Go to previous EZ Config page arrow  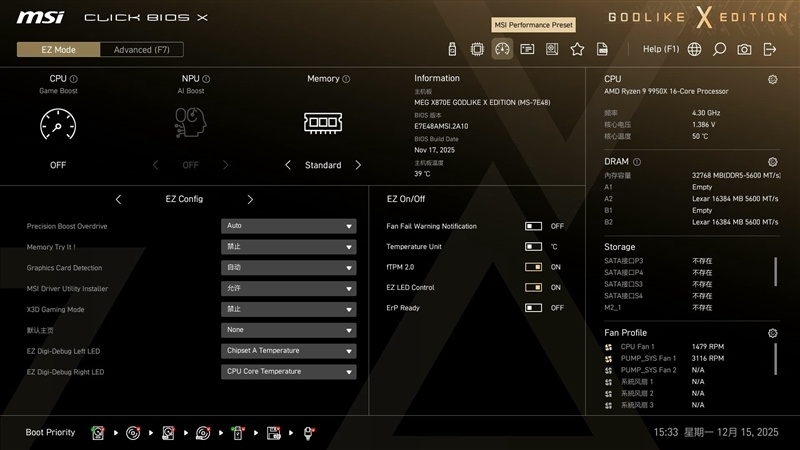click(x=118, y=199)
